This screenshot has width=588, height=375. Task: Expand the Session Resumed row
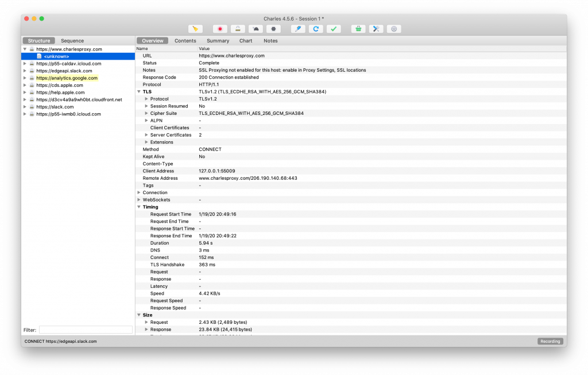146,106
